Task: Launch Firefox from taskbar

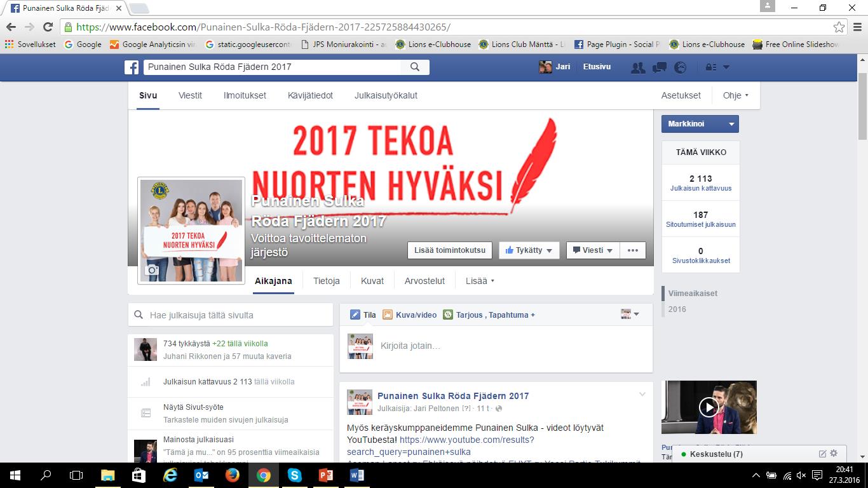Action: pyautogui.click(x=232, y=475)
